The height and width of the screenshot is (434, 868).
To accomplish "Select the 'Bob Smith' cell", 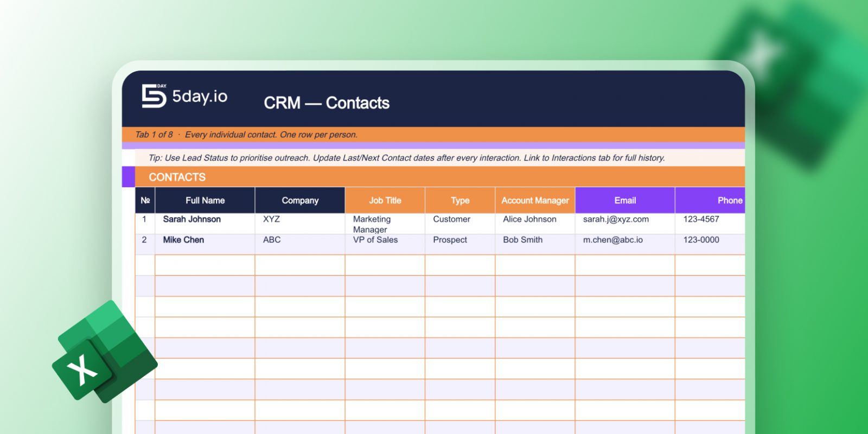I will (535, 244).
